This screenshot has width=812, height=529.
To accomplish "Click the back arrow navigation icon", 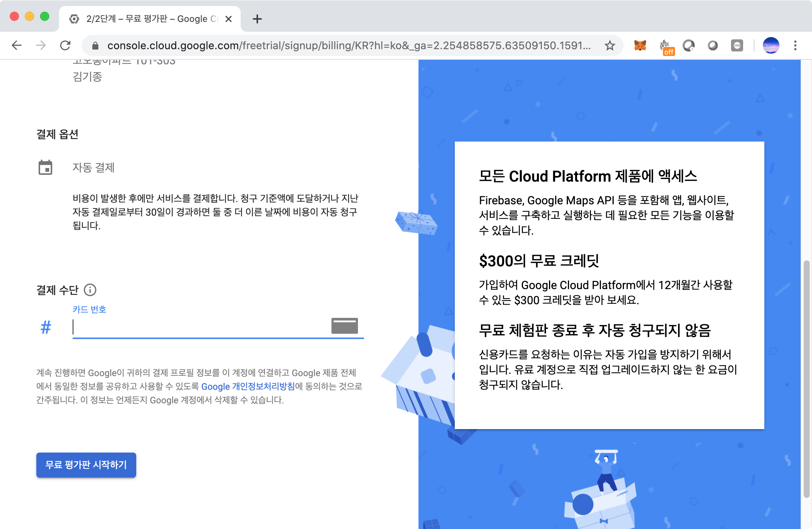I will tap(17, 46).
